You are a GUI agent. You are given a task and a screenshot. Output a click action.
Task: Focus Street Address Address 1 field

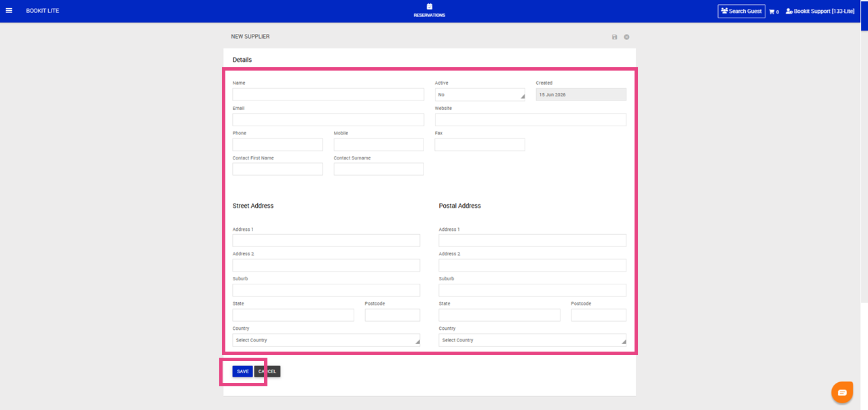(326, 240)
